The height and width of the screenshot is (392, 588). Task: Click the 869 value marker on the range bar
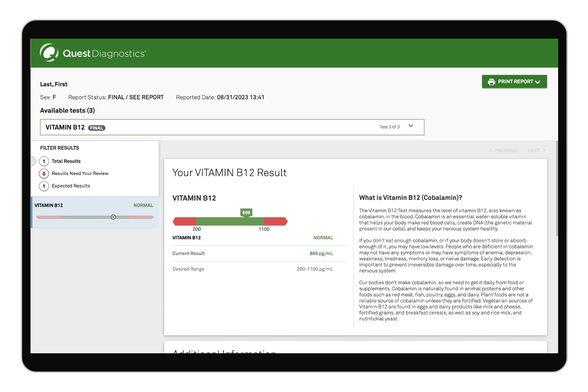point(246,213)
